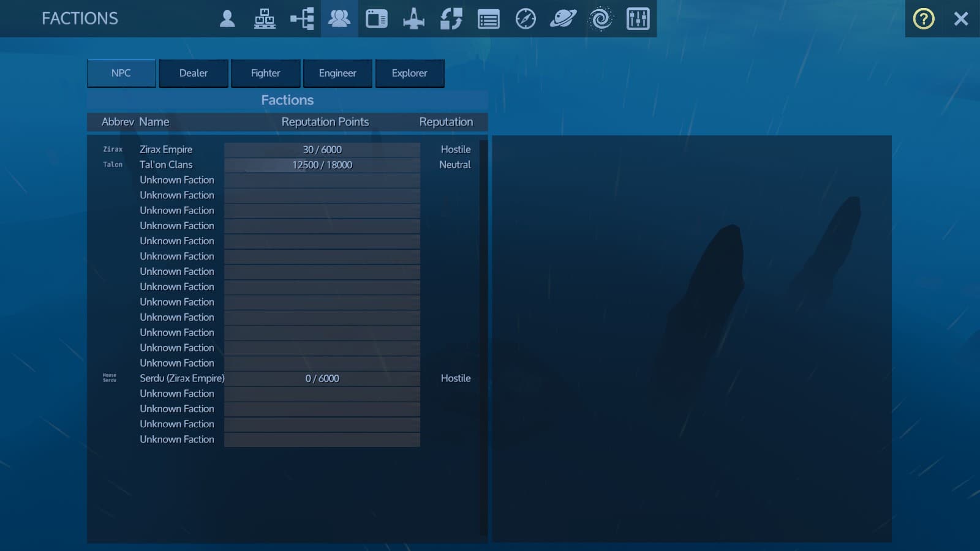Open the cycle arrows icon

tap(451, 18)
